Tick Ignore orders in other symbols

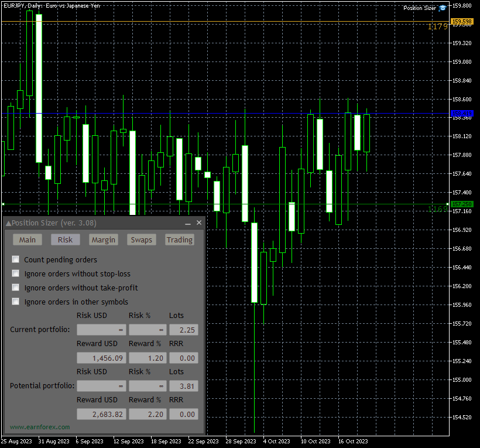coord(15,302)
